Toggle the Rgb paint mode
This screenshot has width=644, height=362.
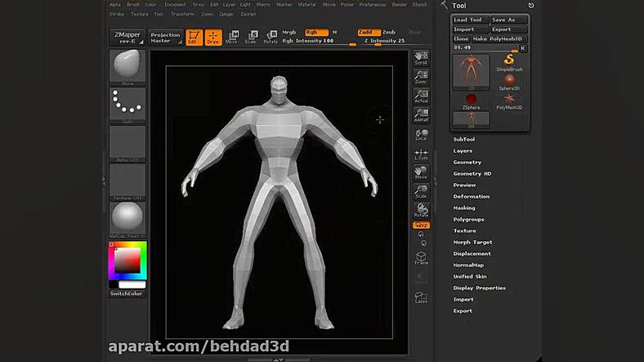point(311,32)
